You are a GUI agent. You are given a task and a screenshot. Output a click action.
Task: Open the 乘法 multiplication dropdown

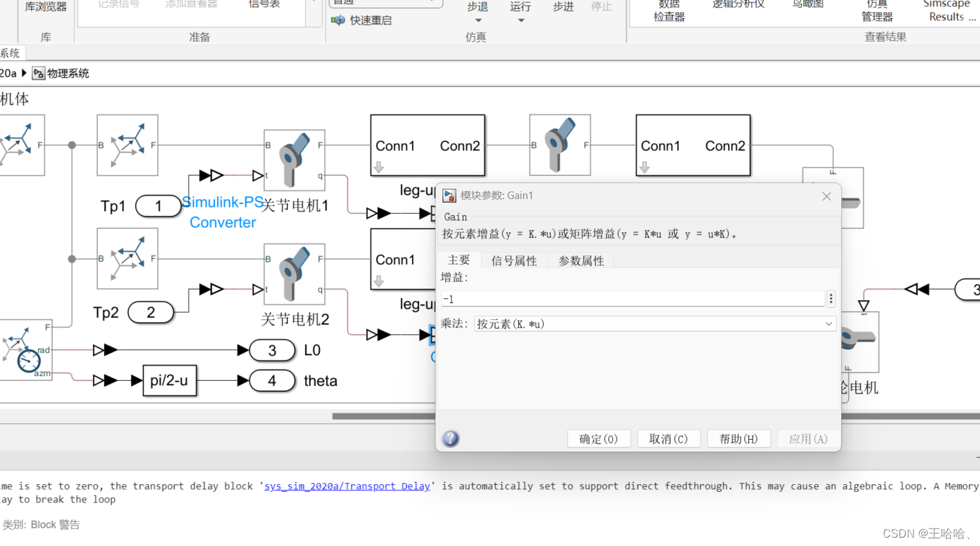click(x=655, y=324)
